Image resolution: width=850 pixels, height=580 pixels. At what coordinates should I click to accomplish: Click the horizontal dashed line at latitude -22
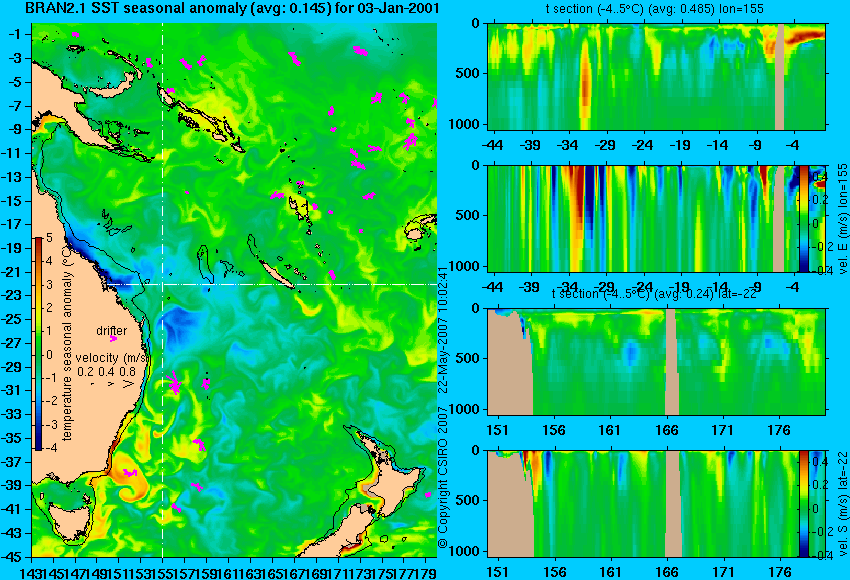point(271,285)
